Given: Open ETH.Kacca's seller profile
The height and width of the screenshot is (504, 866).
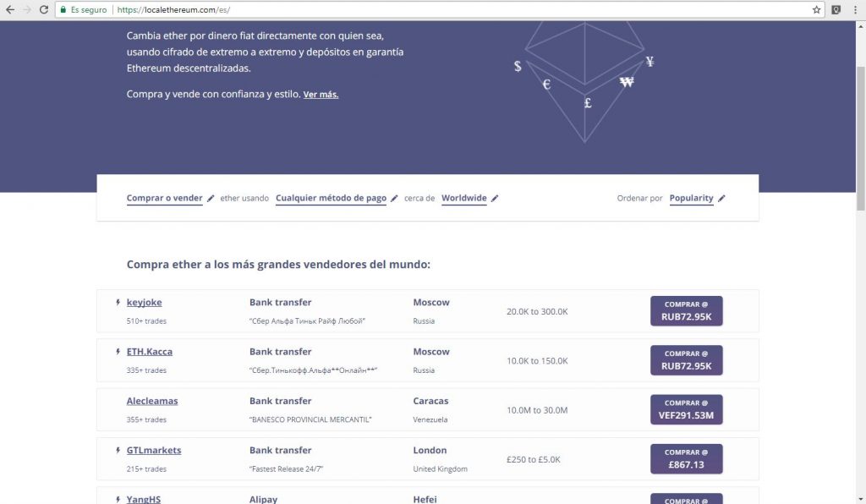Looking at the screenshot, I should point(149,352).
